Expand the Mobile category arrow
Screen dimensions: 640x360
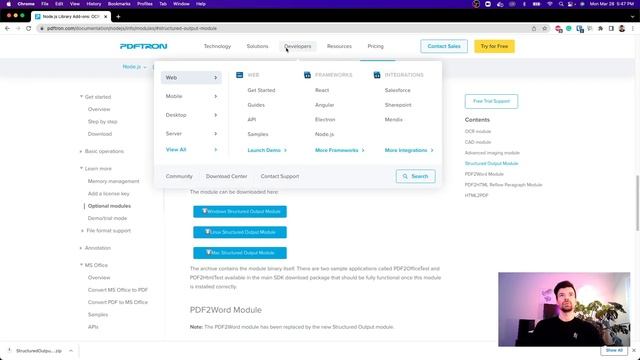pyautogui.click(x=216, y=96)
